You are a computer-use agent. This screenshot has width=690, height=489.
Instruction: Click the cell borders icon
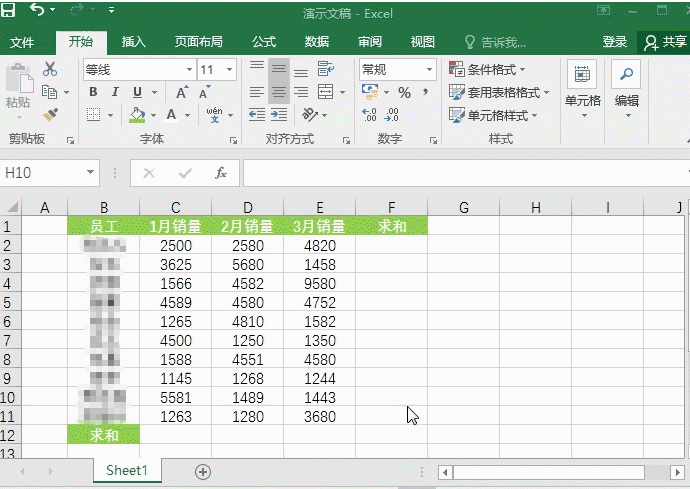93,115
